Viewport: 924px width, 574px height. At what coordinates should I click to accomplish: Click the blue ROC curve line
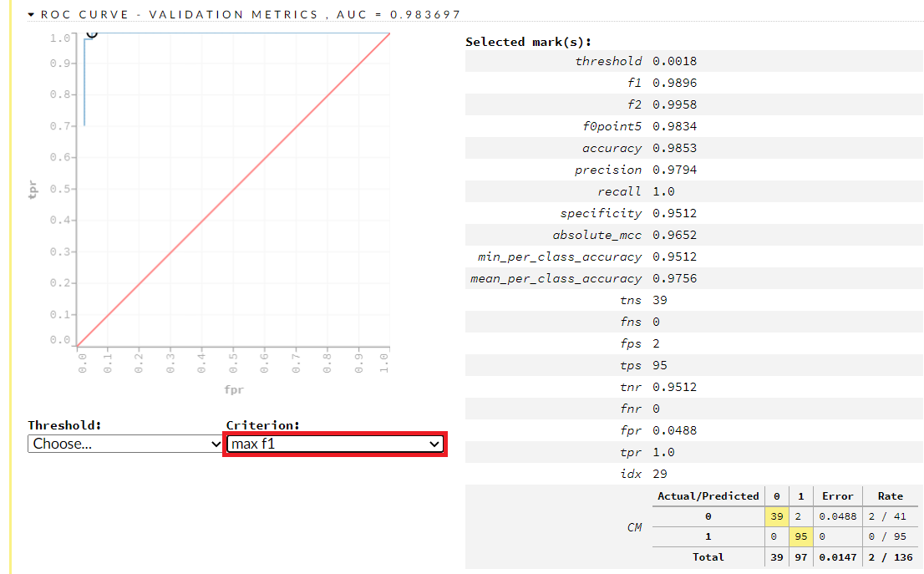pos(84,84)
